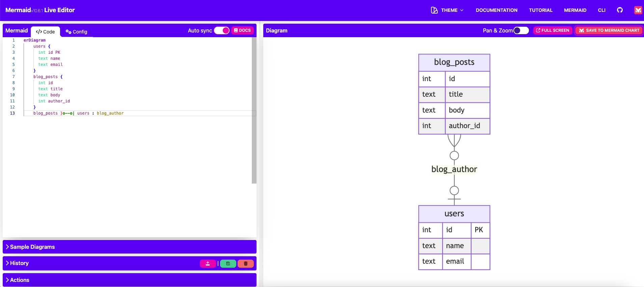Open DOCUMENTATION in the top menu
The image size is (644, 287).
497,10
